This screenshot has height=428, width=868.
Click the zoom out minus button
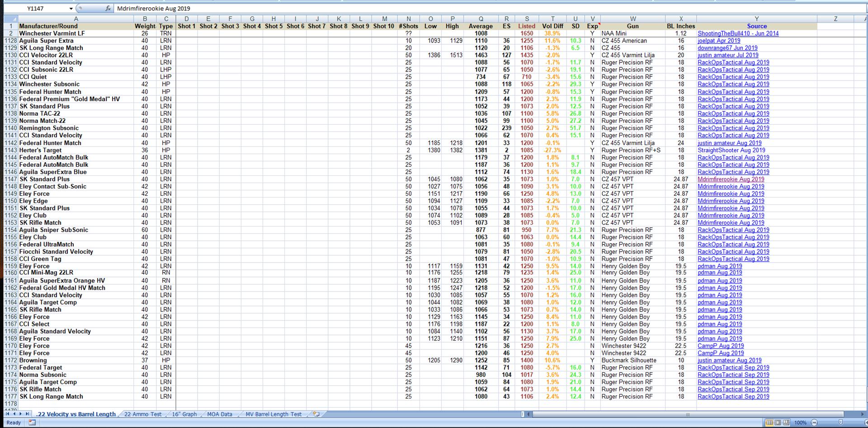point(814,423)
